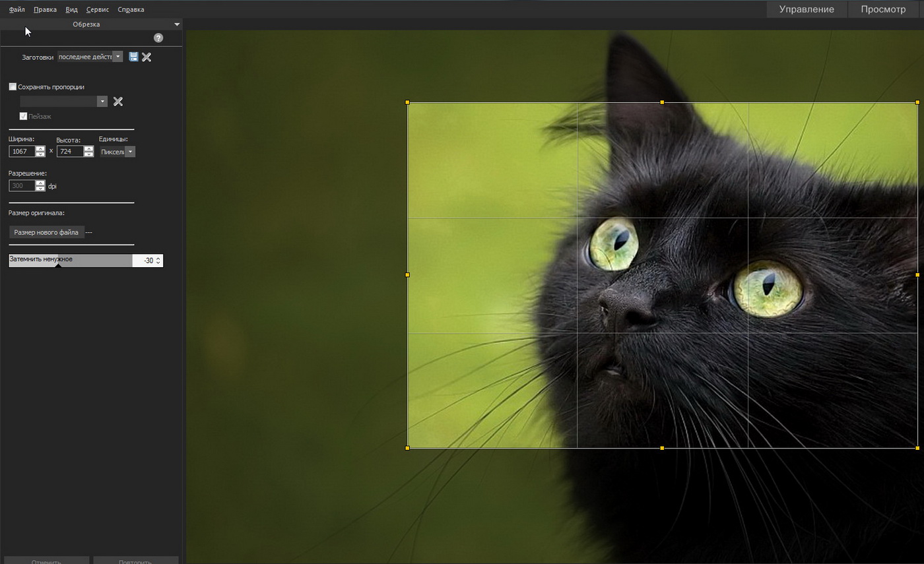Delete the preset using the X beside the save icon
The height and width of the screenshot is (564, 924).
(x=147, y=57)
